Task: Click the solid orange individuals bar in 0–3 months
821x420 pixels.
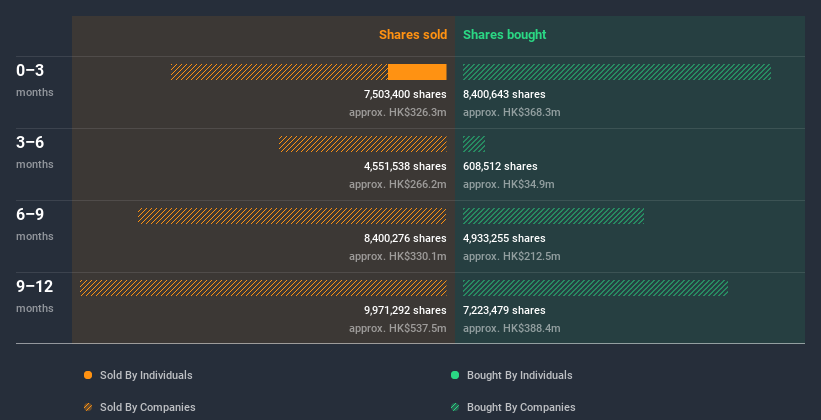Action: point(417,72)
